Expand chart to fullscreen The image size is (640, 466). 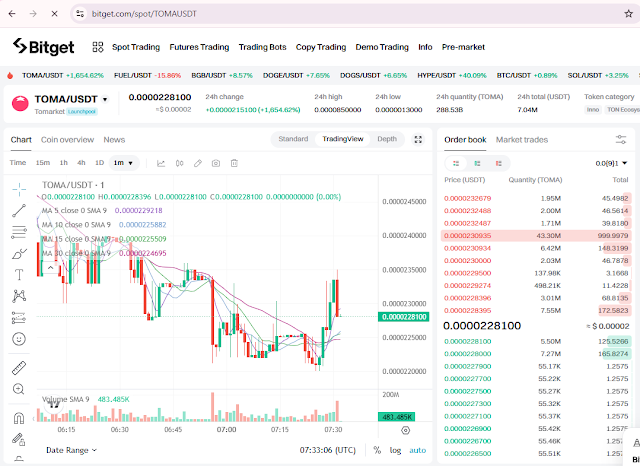tap(418, 140)
